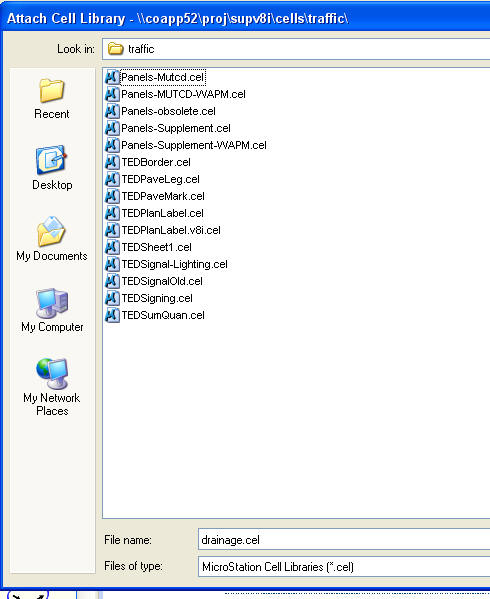Viewport: 490px width, 599px height.
Task: Select Panels-MUTCD-WAPM.cel in the list
Action: [183, 94]
